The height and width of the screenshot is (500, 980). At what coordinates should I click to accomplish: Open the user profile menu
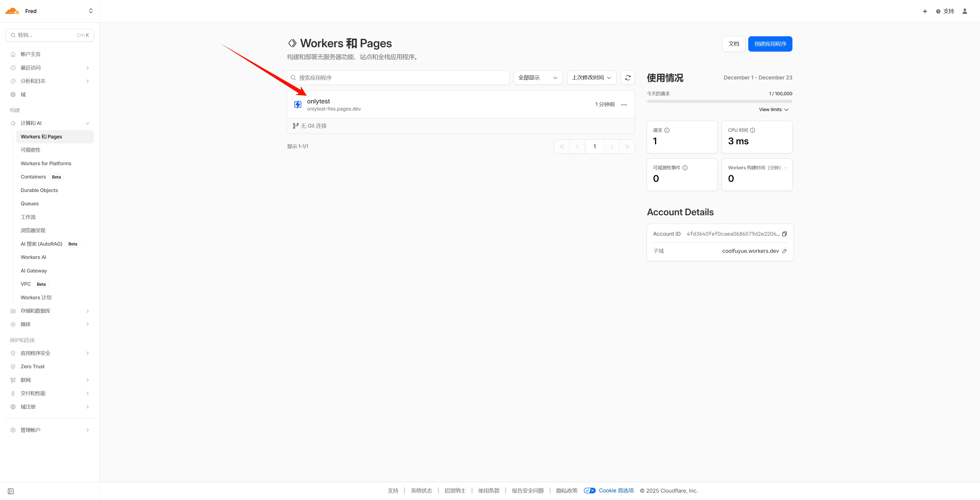pos(964,11)
